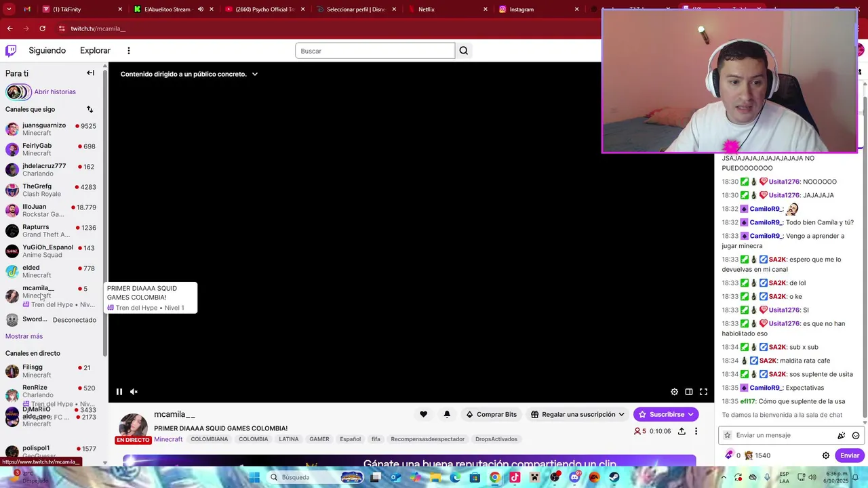Sort followed channels with the arrows icon
Image resolution: width=868 pixels, height=488 pixels.
click(90, 109)
